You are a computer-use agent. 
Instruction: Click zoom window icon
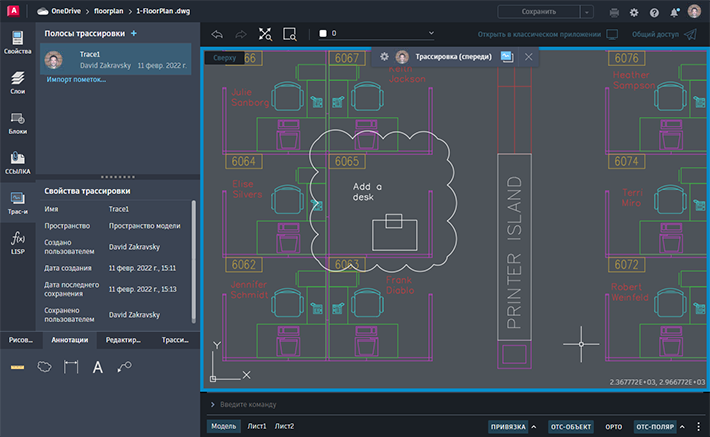pos(289,34)
